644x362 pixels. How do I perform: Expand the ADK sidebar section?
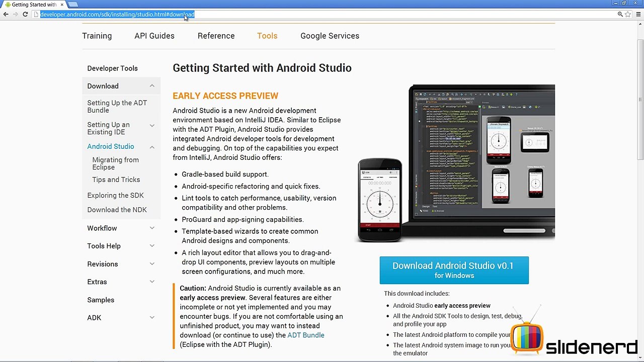click(152, 318)
